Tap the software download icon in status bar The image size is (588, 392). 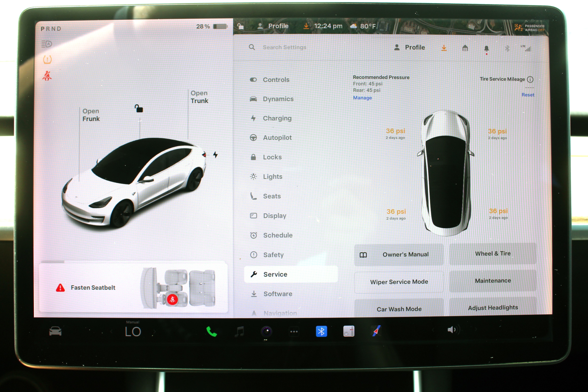[306, 26]
